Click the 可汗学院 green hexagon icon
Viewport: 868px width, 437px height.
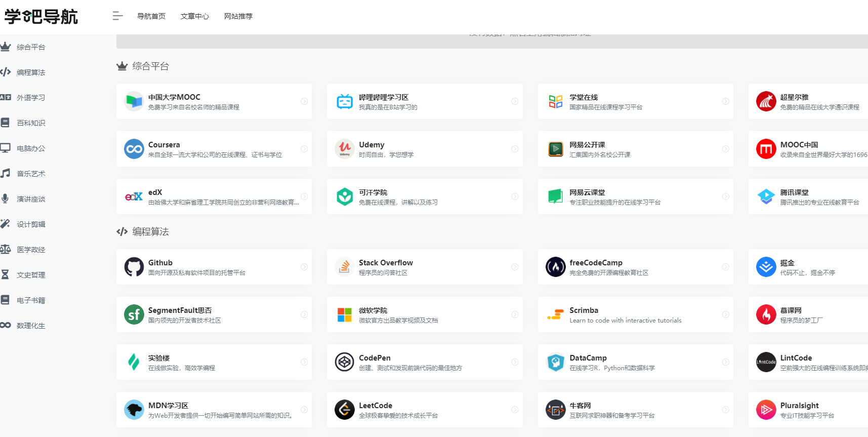point(345,196)
